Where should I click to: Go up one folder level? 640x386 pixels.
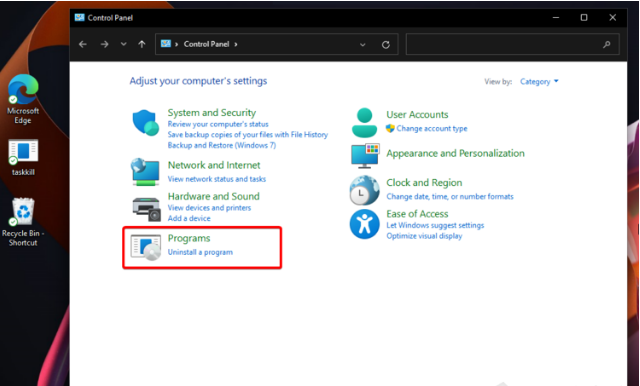pos(142,44)
